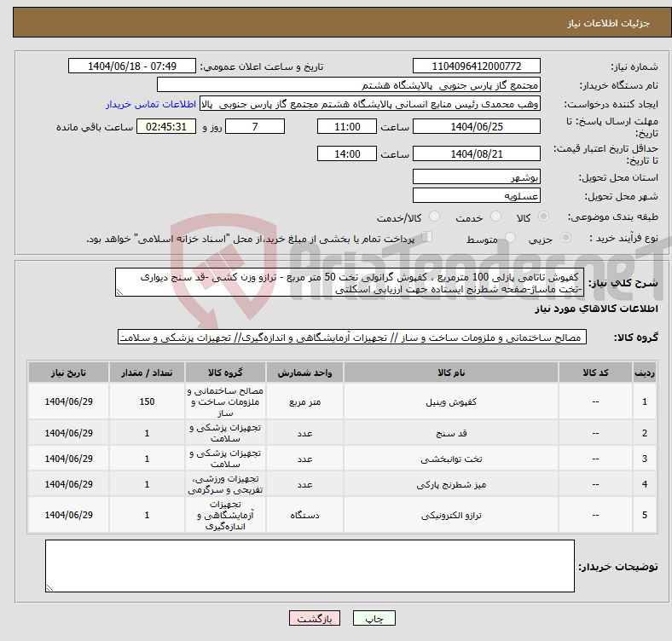Click the buyer name field مجتمع گاز پارس جنوبی
672x641 pixels.
point(349,85)
